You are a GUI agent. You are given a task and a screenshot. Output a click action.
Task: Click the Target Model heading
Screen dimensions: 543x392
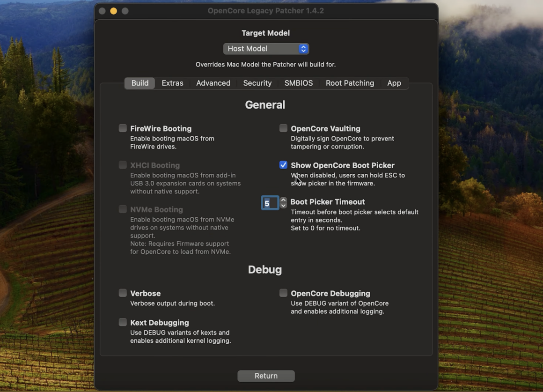tap(265, 33)
